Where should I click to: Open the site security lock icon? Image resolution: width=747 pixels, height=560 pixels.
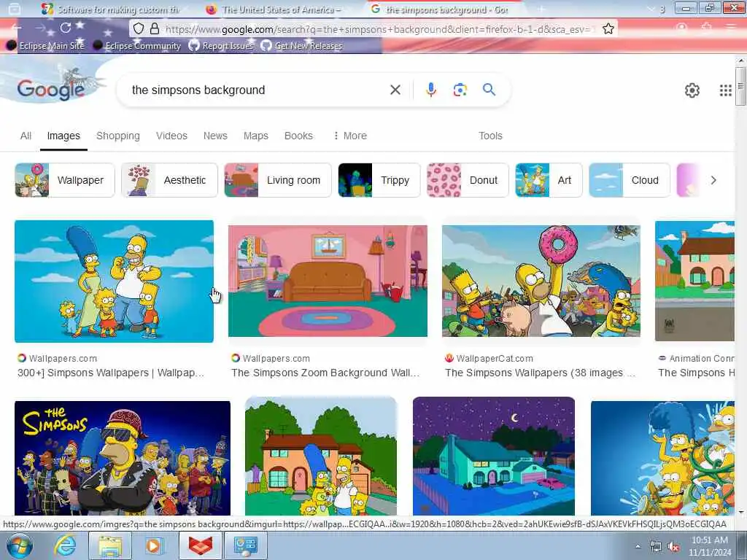coord(155,29)
